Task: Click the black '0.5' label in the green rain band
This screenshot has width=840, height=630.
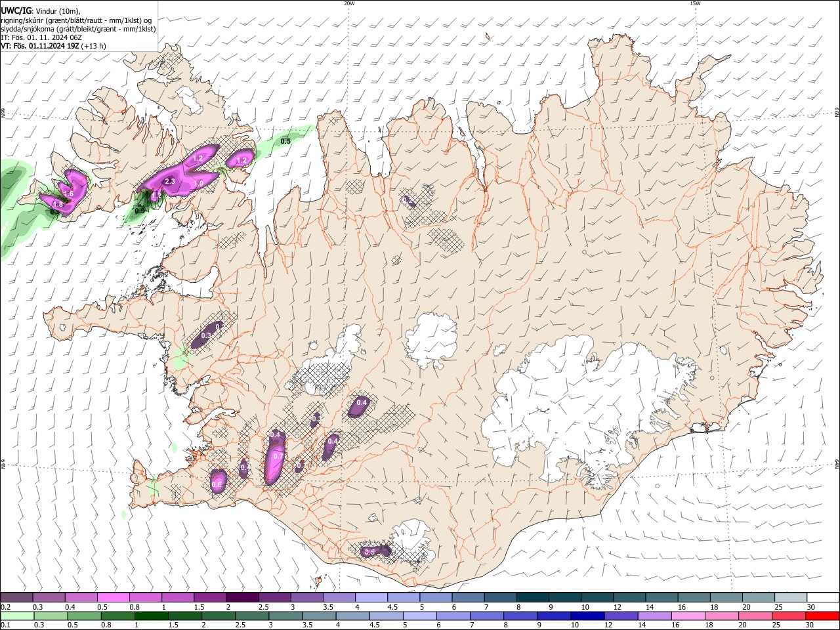Action: [x=285, y=141]
